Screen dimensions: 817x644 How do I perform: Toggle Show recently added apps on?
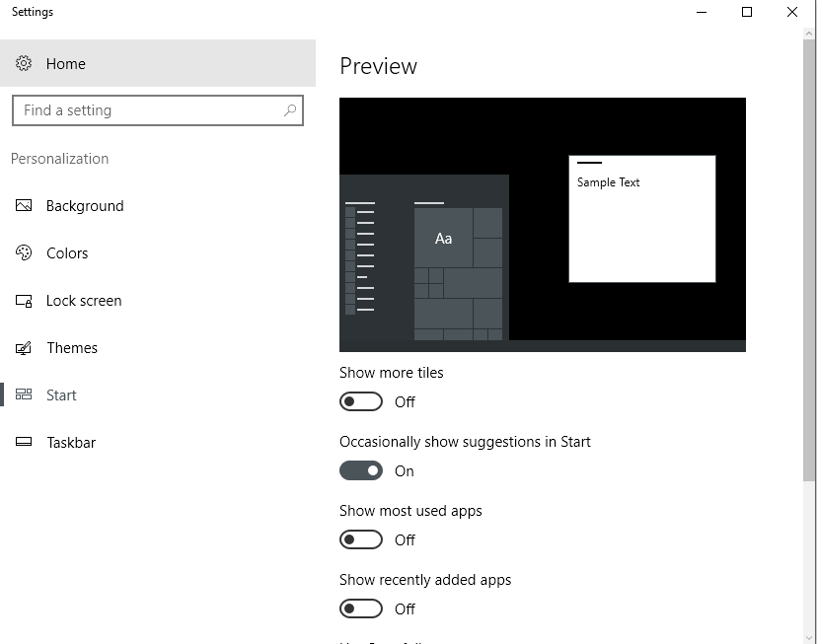click(x=361, y=608)
